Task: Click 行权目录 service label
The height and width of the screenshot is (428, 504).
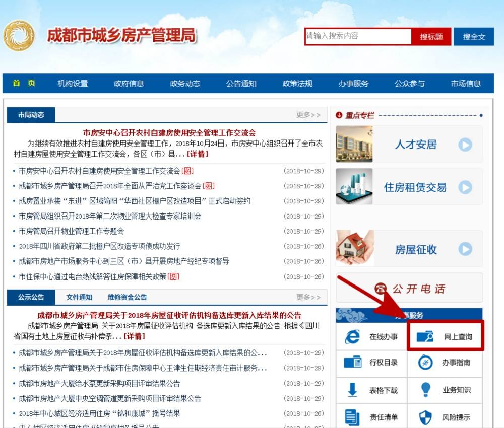Action: tap(384, 363)
